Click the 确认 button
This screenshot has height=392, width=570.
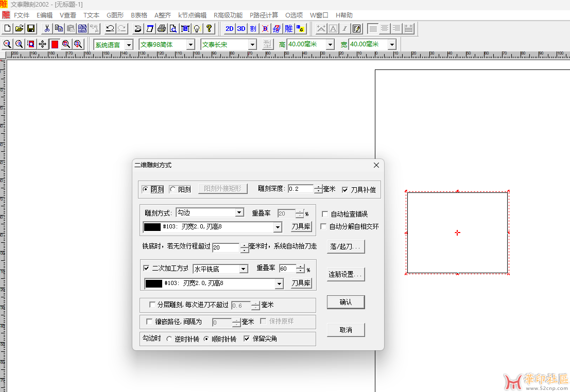pyautogui.click(x=346, y=302)
